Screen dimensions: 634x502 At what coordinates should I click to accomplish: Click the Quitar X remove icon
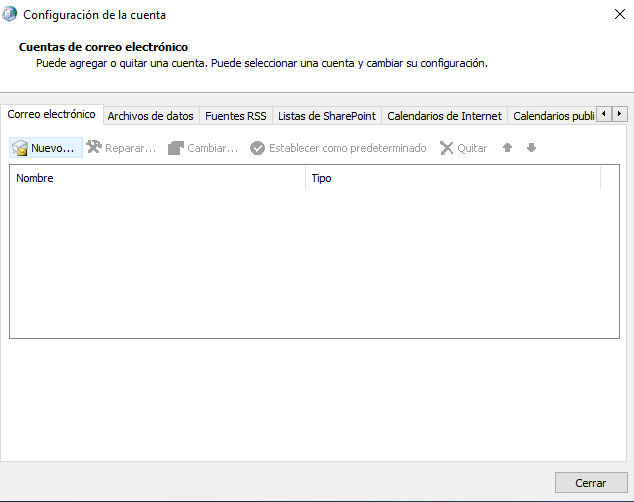point(447,148)
